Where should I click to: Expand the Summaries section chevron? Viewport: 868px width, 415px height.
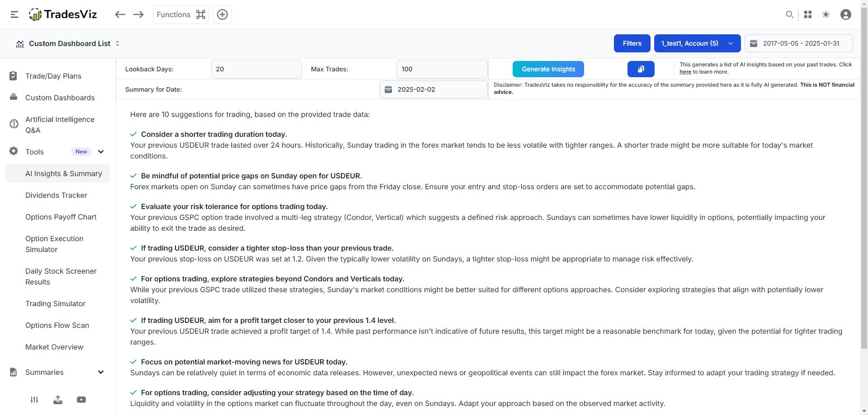pos(101,372)
